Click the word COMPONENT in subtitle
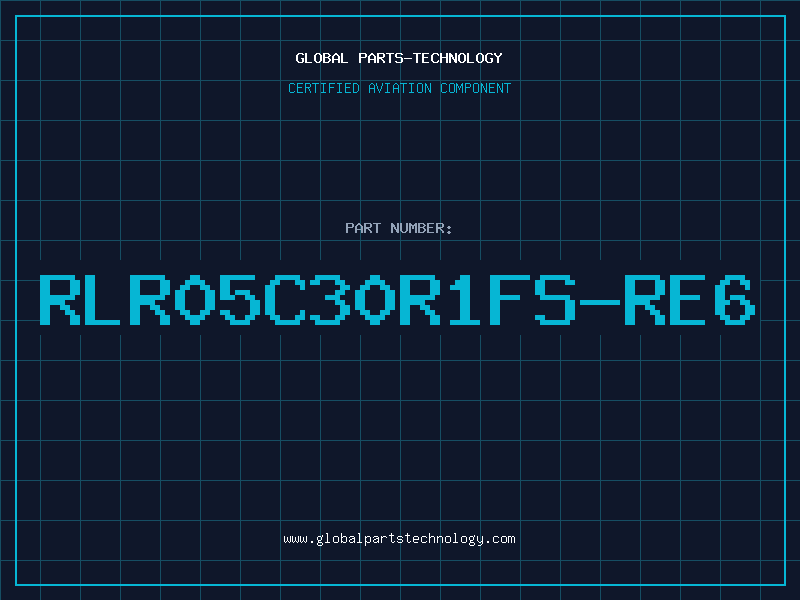Screen dimensions: 800x600 point(475,88)
